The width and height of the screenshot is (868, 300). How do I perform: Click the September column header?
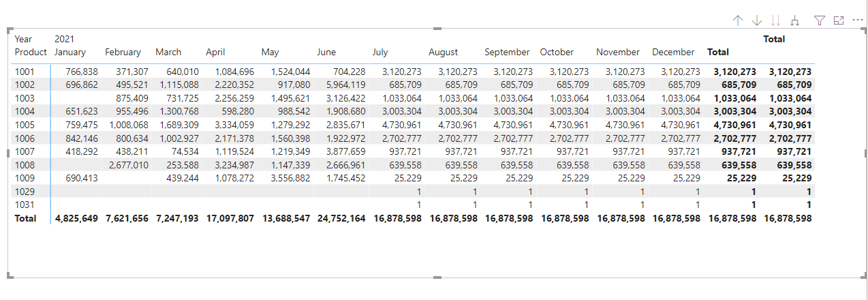(x=507, y=52)
